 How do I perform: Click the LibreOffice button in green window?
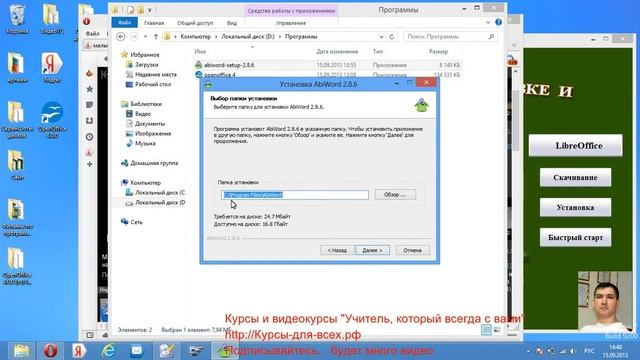click(576, 146)
